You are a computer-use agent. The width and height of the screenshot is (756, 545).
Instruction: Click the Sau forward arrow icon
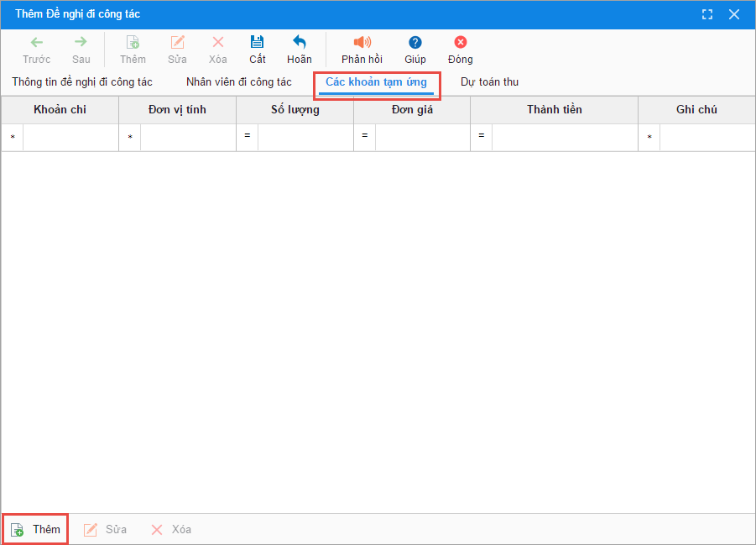[x=81, y=42]
